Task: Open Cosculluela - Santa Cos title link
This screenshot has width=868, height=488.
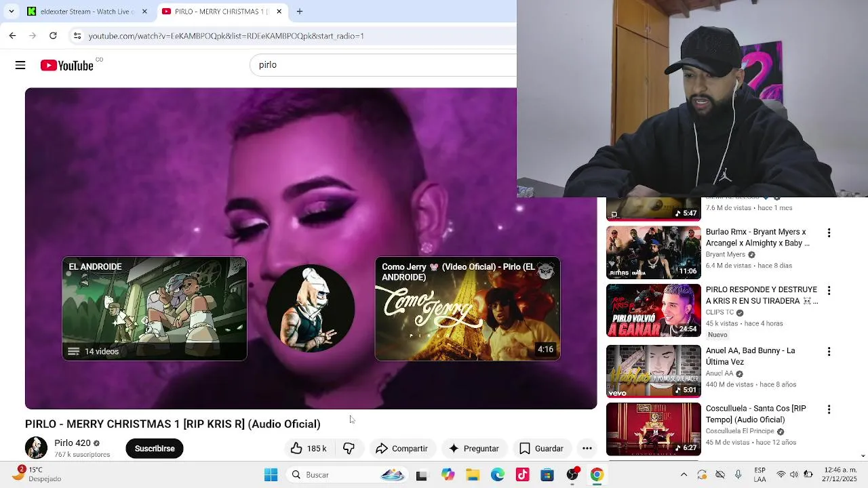Action: click(x=756, y=414)
